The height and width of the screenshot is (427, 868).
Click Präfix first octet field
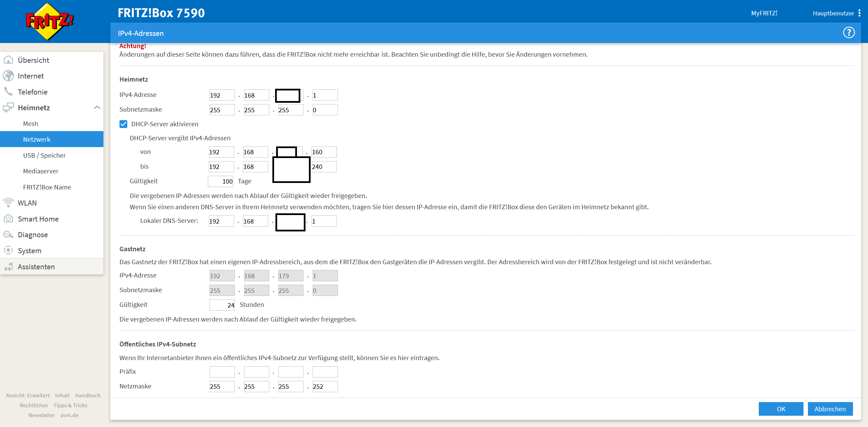pyautogui.click(x=222, y=372)
